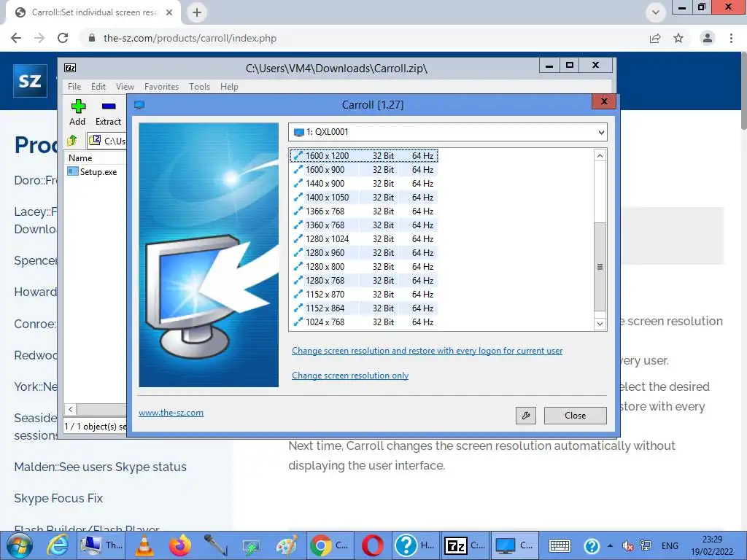Click Chrome address bar URL
Screen dimensions: 747x560
[x=190, y=38]
